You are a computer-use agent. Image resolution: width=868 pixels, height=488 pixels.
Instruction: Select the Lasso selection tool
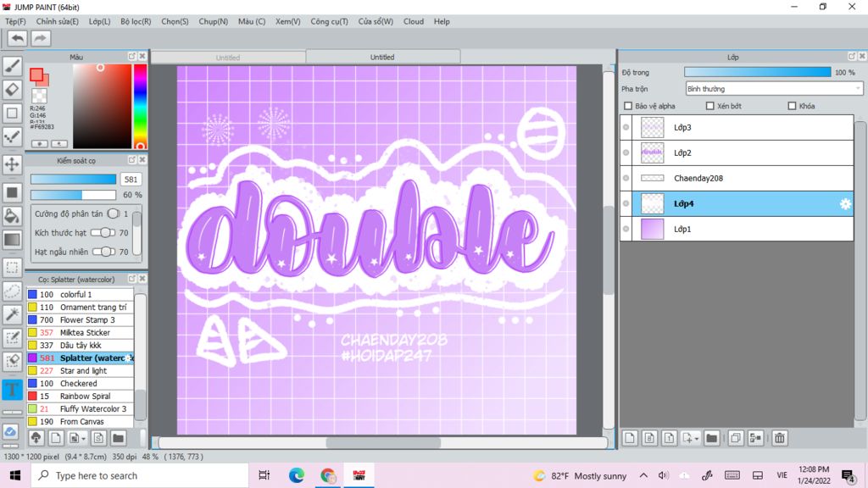coord(12,291)
